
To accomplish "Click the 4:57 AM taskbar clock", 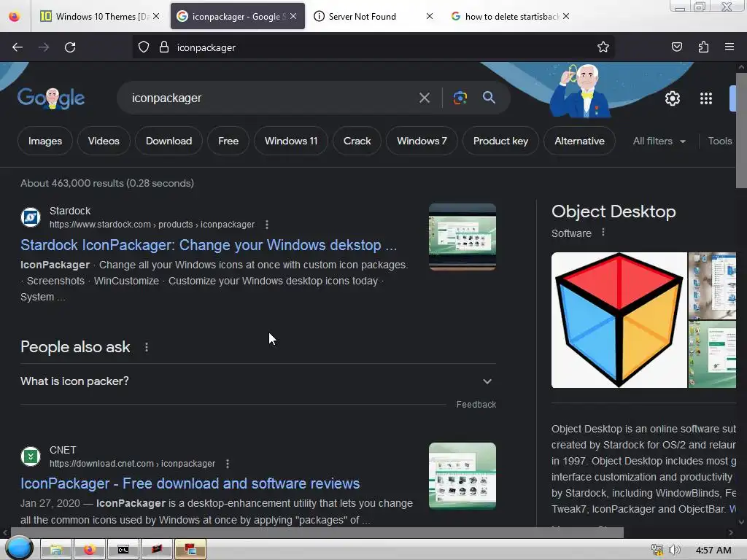I will pyautogui.click(x=713, y=550).
